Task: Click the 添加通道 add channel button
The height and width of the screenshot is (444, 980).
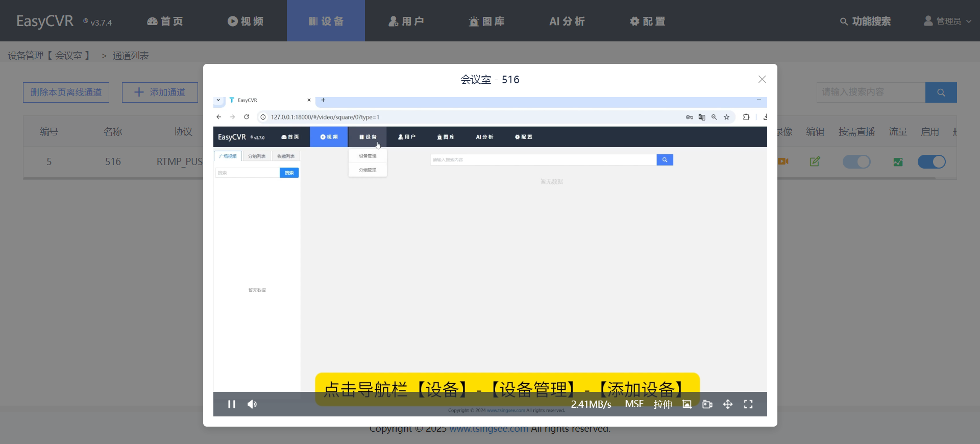Action: click(160, 92)
